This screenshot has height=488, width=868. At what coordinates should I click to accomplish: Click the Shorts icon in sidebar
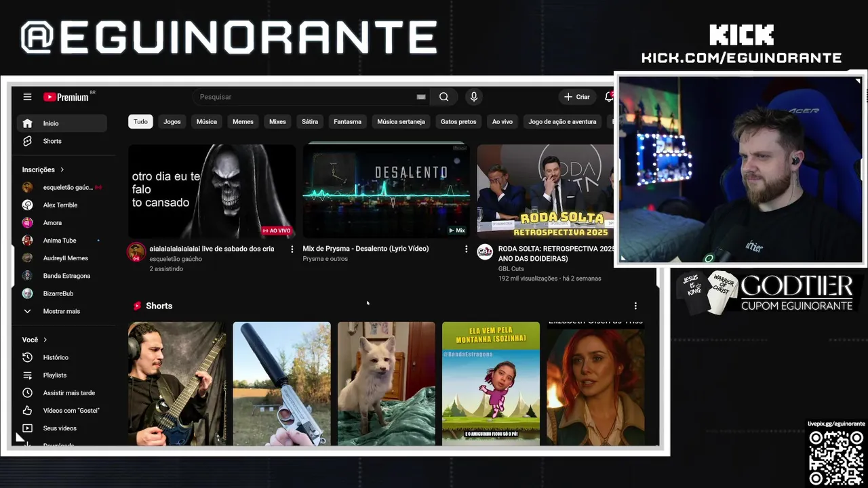27,141
